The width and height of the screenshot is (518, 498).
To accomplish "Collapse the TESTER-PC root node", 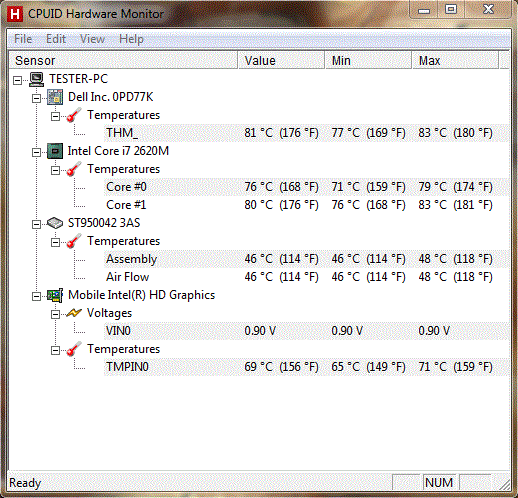I will click(x=17, y=80).
